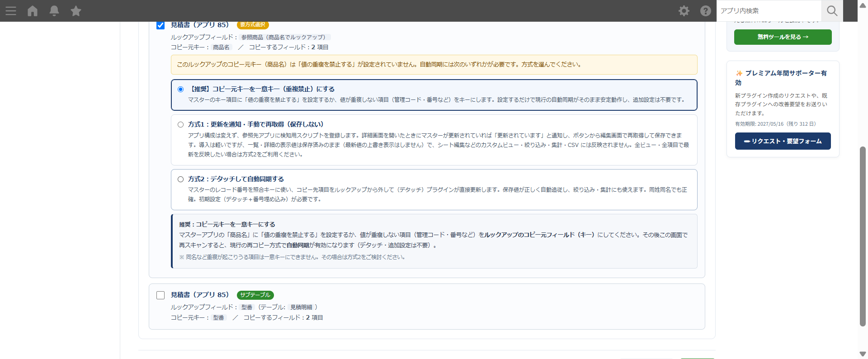Click the 無料ツールを見る button

[783, 37]
